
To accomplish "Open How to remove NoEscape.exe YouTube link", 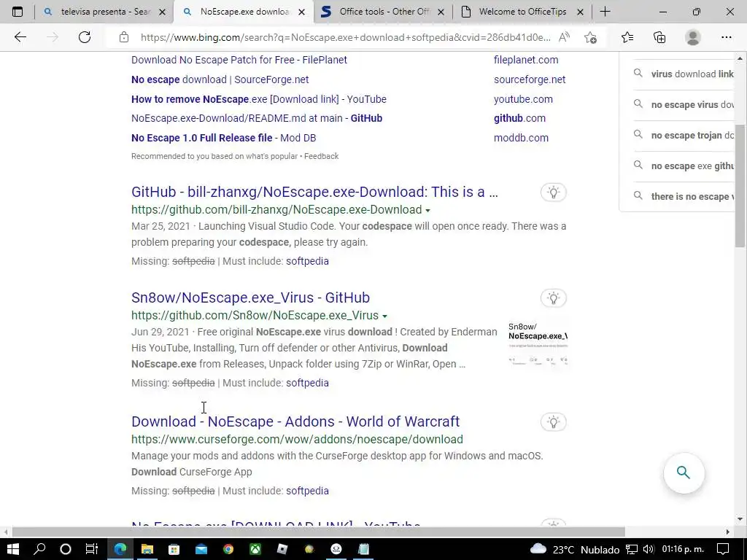I will pos(259,99).
